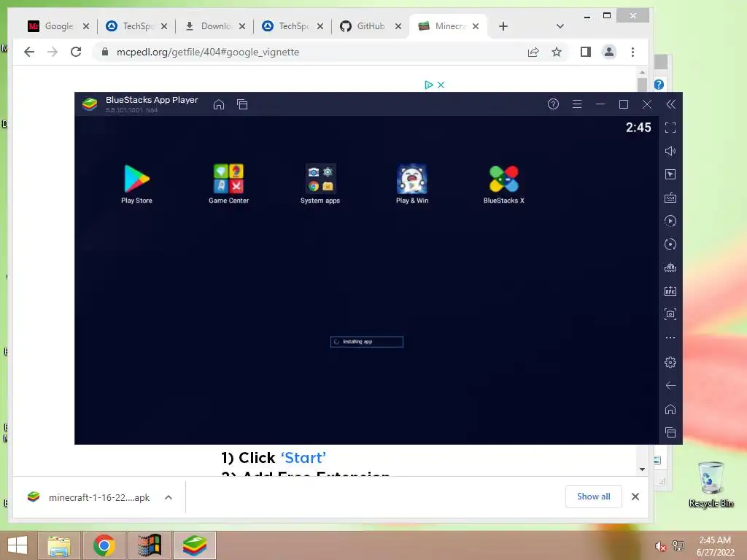Viewport: 747px width, 560px height.
Task: Click Chrome icon in taskbar
Action: point(104,545)
